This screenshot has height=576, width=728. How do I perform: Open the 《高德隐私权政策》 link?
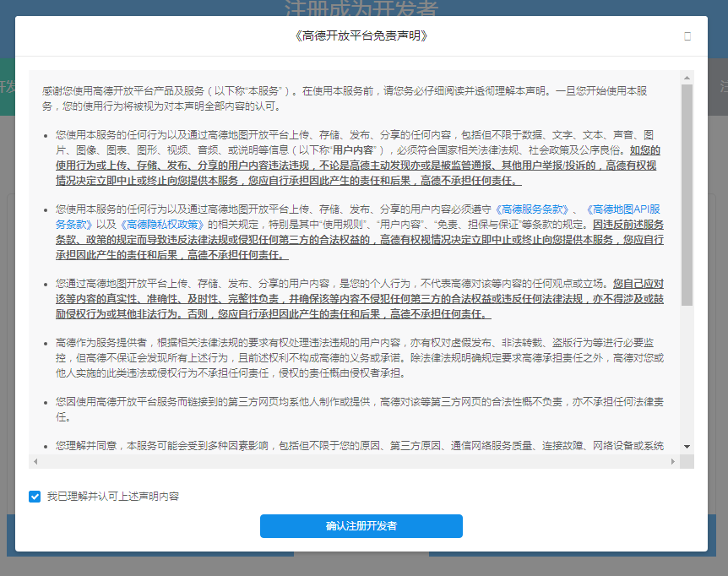click(x=162, y=225)
